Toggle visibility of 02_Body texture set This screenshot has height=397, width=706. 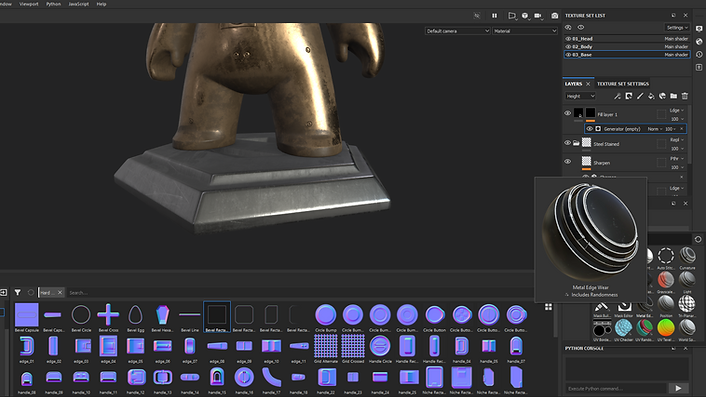pos(568,47)
